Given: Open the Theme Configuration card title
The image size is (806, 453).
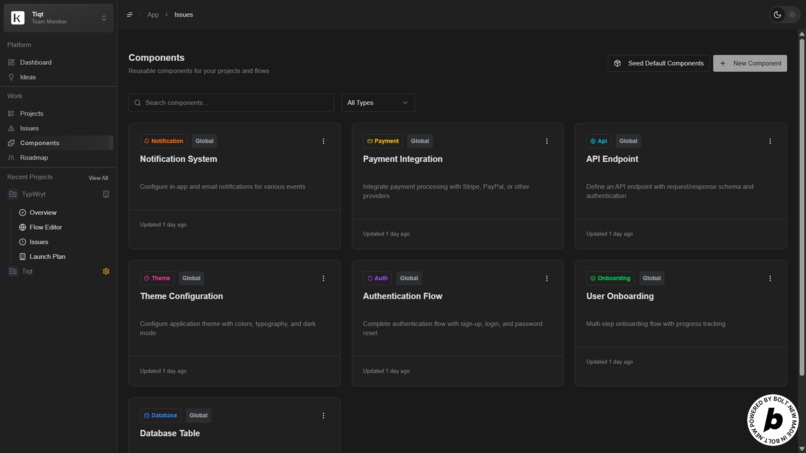Looking at the screenshot, I should click(181, 296).
